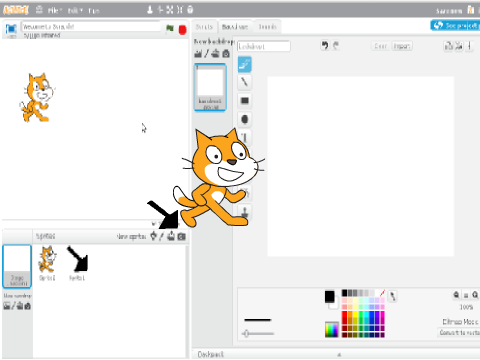Image resolution: width=480 pixels, height=360 pixels.
Task: Switch to the Sounds tab
Action: click(267, 27)
